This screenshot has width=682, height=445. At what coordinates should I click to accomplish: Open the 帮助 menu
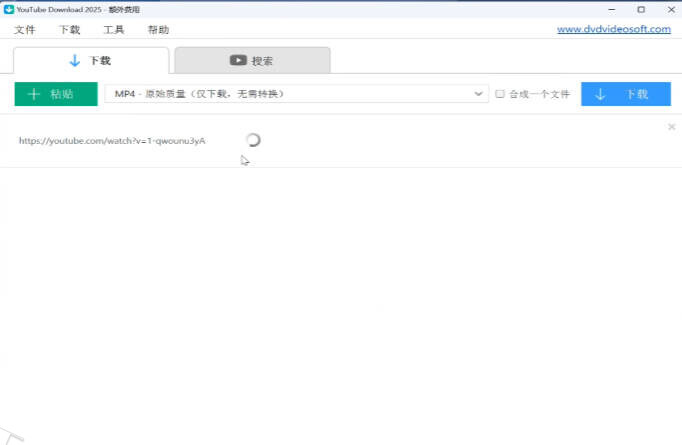(158, 30)
